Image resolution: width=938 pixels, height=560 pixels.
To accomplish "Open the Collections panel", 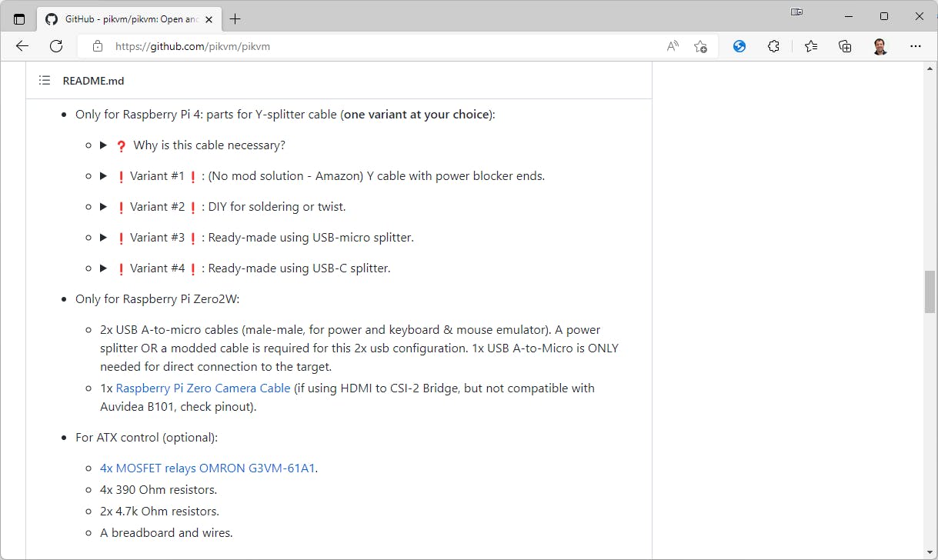I will tap(845, 46).
